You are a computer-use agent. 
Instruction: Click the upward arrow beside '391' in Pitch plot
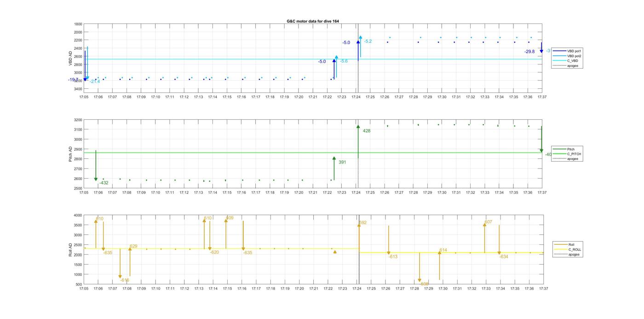click(x=334, y=168)
